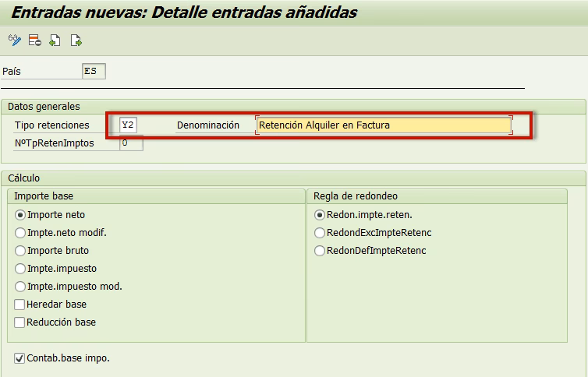Choose the RedondExcImpteRetenc rounding option
The width and height of the screenshot is (588, 377).
(x=320, y=233)
